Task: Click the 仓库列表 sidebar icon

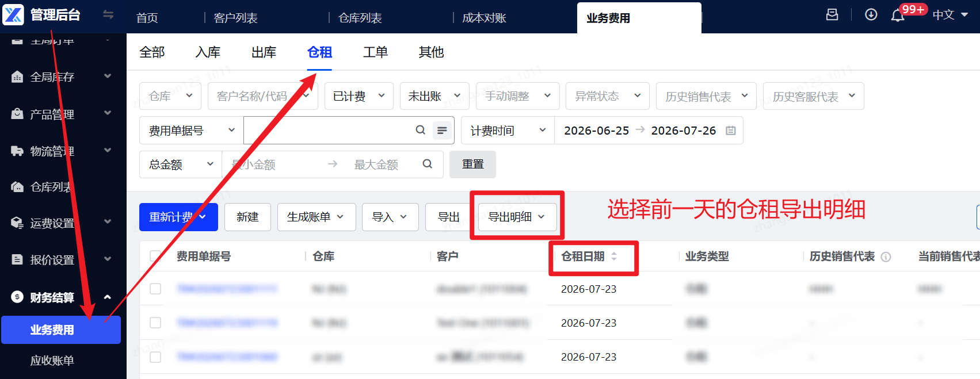Action: pos(17,187)
